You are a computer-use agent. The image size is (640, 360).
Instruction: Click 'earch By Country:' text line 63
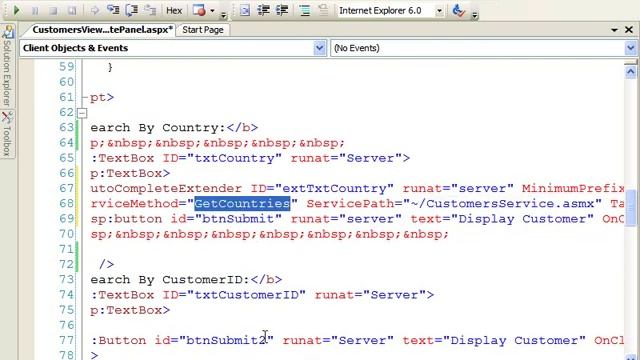158,127
